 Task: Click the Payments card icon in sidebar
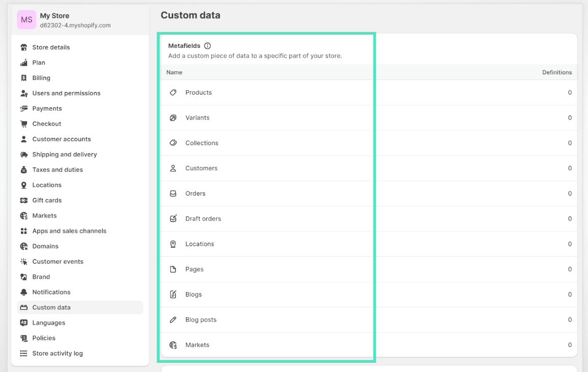point(23,108)
